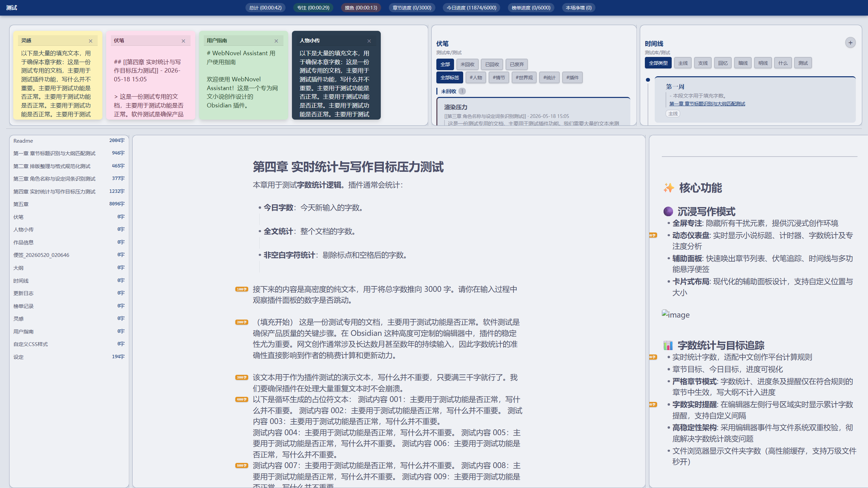
Task: Open the 渲染压力 foreshadow card
Action: pyautogui.click(x=533, y=112)
